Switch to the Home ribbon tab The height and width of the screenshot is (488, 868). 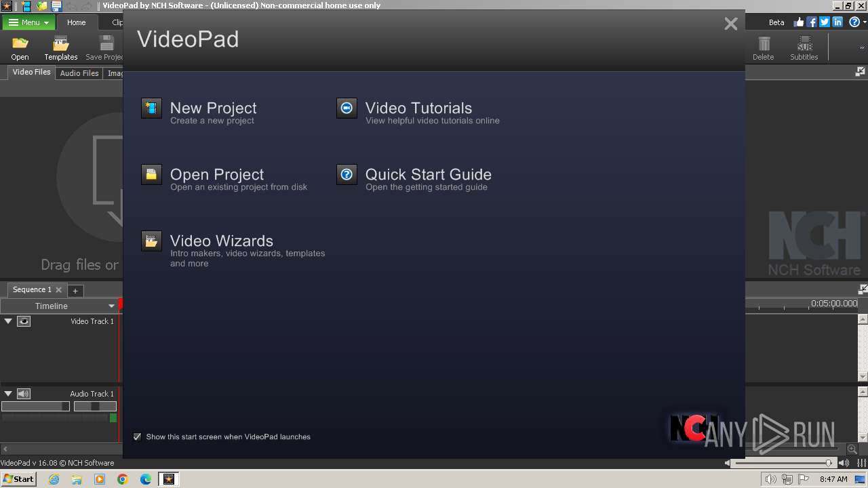click(76, 22)
